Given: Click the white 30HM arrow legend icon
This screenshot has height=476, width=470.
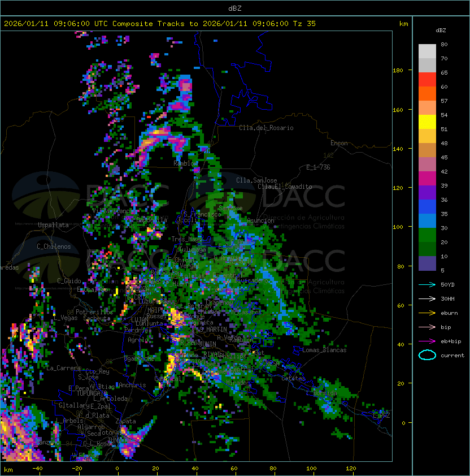Looking at the screenshot, I should [427, 298].
